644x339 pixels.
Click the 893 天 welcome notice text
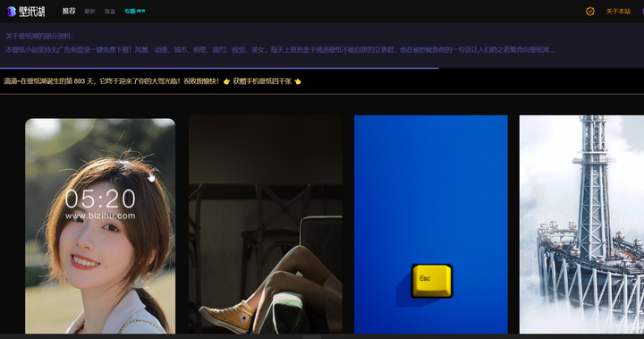coord(111,81)
